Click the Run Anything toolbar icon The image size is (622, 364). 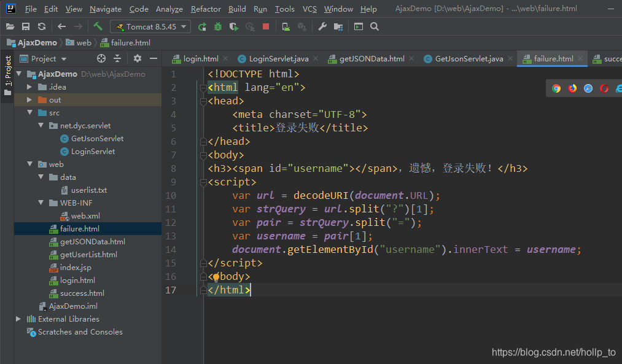pos(359,26)
